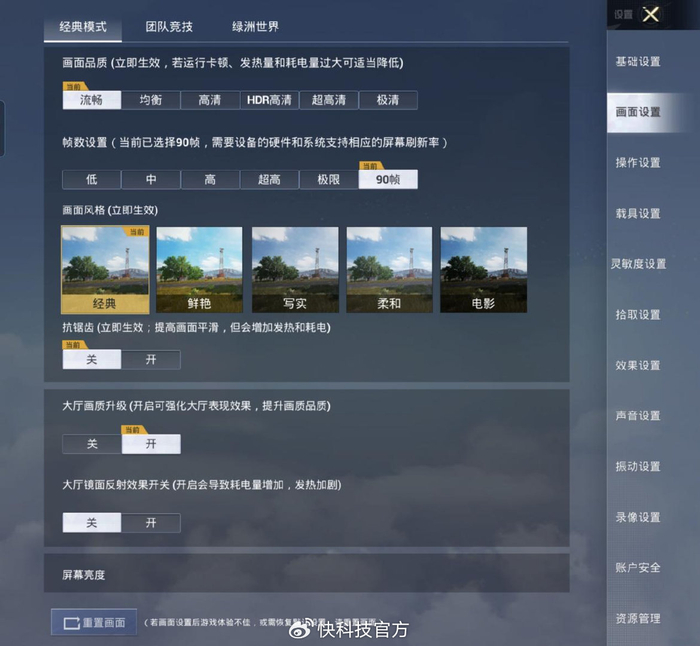Choose 电影 picture style thumbnail
The width and height of the screenshot is (700, 646).
pyautogui.click(x=483, y=270)
